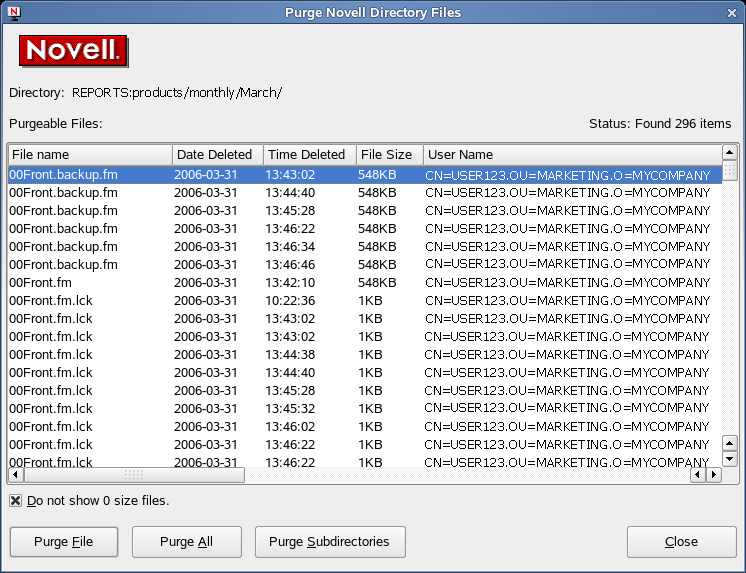The image size is (746, 573).
Task: Select 00Front.backup.fm row deleted at 13:45:28
Action: pos(365,211)
